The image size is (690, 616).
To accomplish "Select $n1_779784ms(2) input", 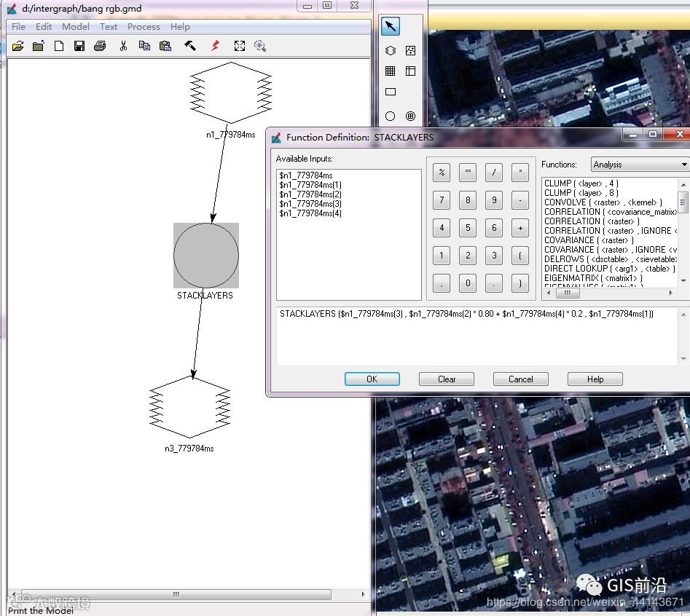I will 310,194.
